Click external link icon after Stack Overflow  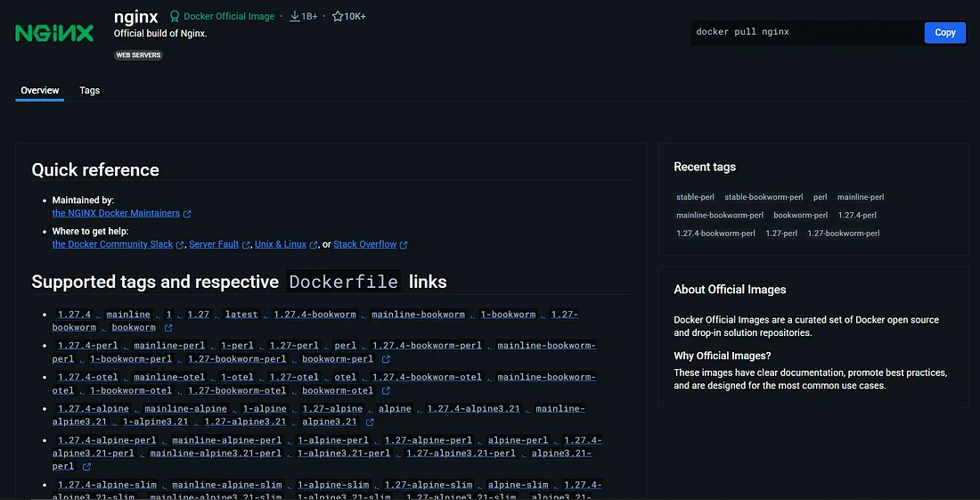click(403, 245)
